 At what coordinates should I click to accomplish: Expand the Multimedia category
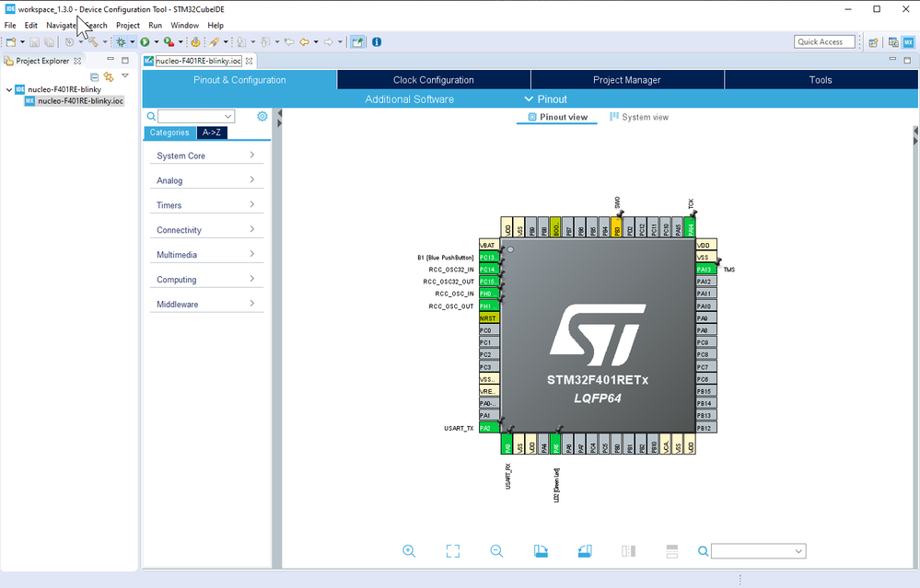(x=206, y=254)
